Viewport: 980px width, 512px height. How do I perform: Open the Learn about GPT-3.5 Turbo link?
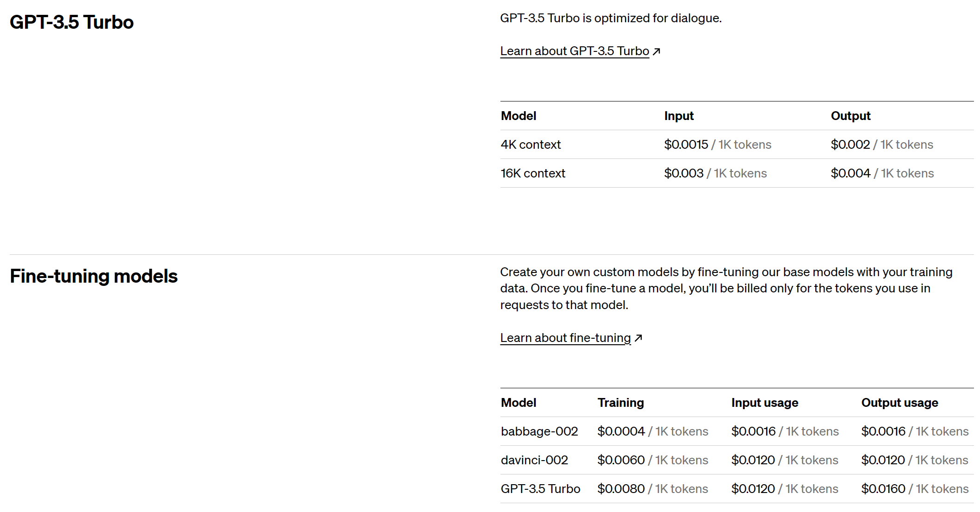(x=574, y=51)
